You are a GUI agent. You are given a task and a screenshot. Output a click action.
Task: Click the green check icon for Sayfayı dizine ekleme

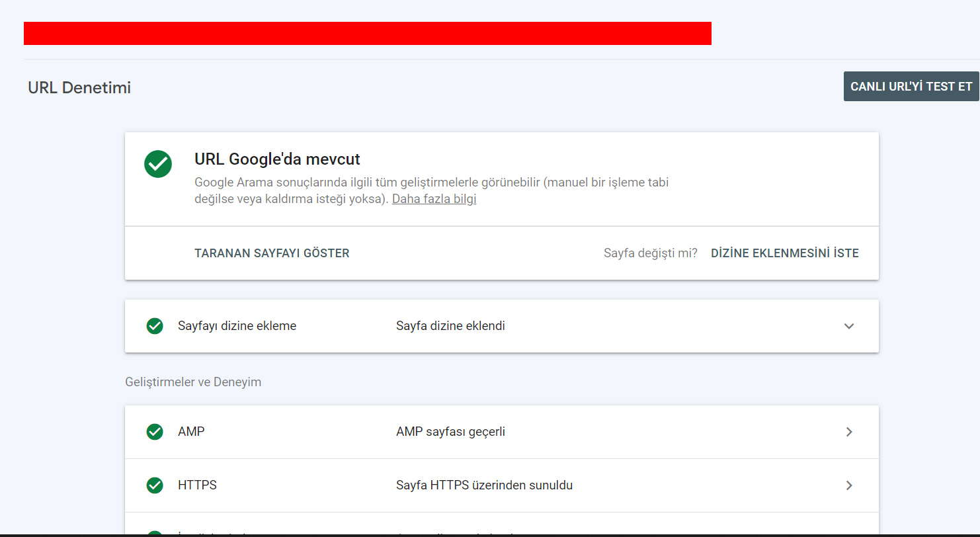[155, 326]
